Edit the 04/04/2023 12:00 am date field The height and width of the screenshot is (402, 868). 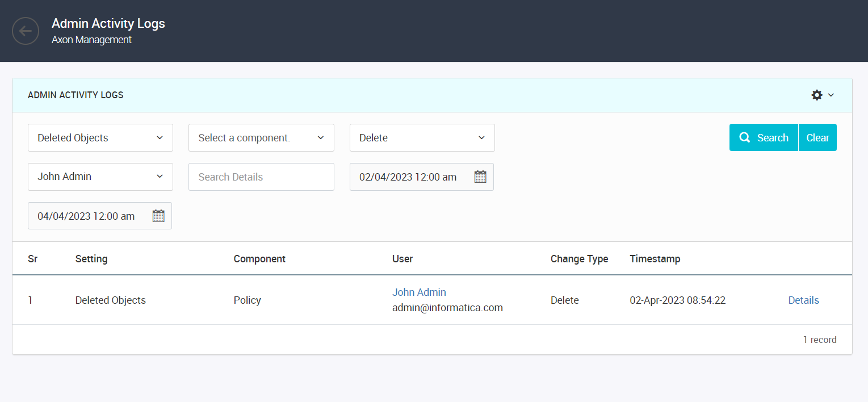click(x=100, y=216)
